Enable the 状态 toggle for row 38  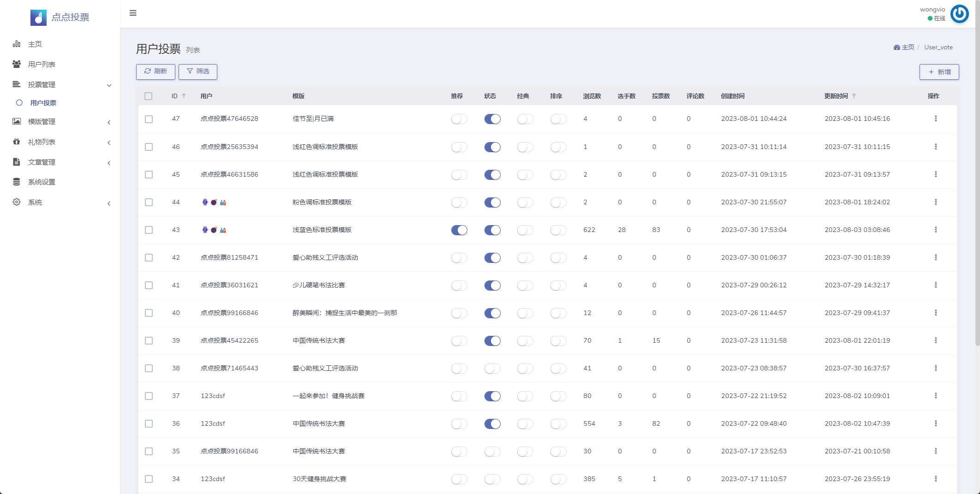[492, 369]
